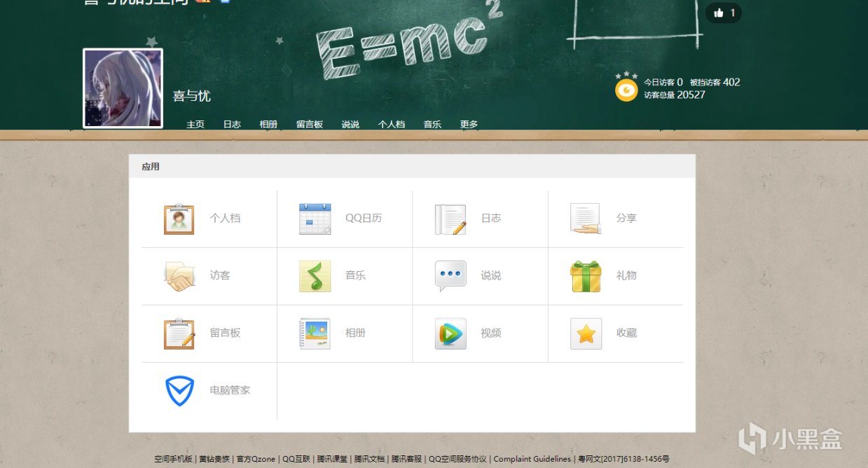Click the 相册 label in the app grid
868x468 pixels.
[355, 333]
